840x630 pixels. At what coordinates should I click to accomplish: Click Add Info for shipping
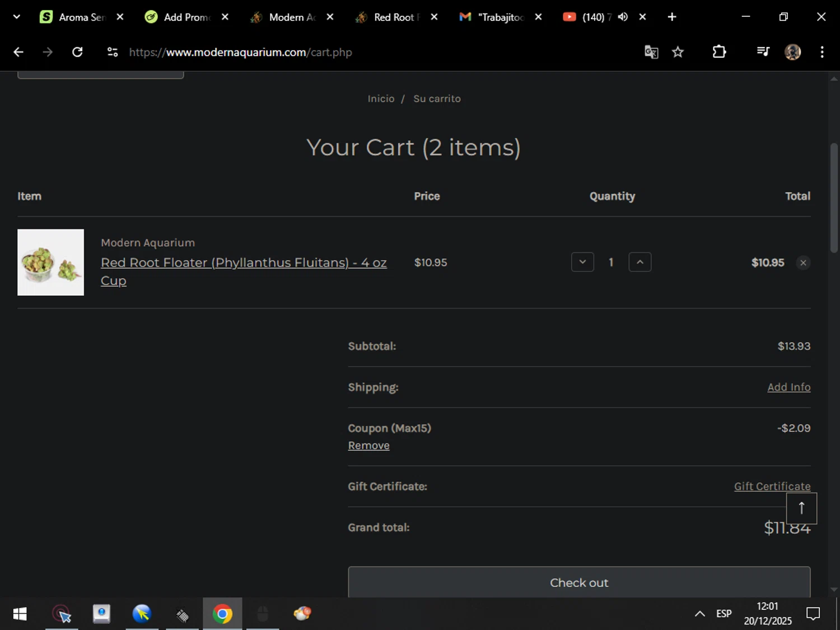pyautogui.click(x=788, y=387)
